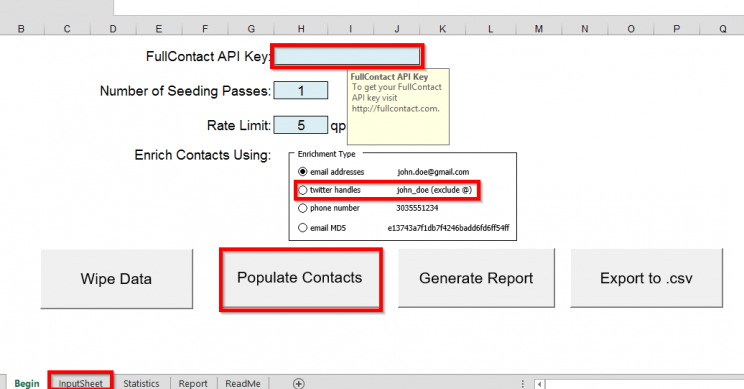Pick the phone number radio button
The width and height of the screenshot is (744, 389).
point(302,208)
